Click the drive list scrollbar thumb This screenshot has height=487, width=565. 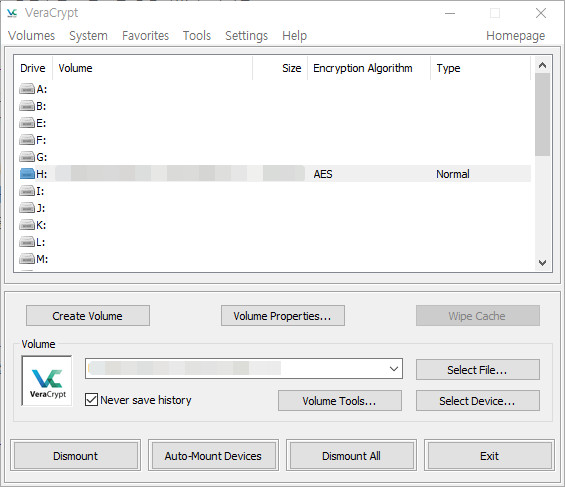coord(542,115)
